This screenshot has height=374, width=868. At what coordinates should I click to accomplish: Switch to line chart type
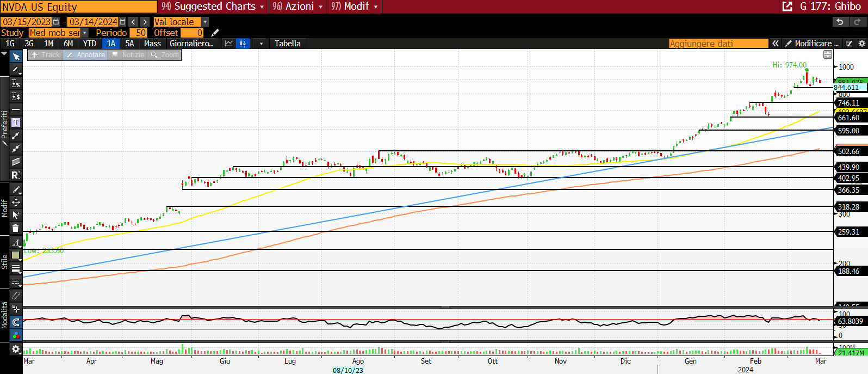(228, 44)
